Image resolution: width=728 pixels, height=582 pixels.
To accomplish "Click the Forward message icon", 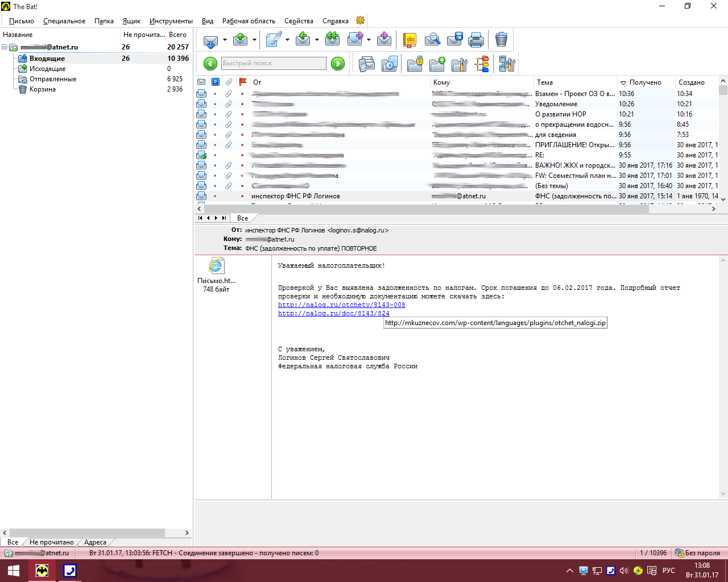I will pyautogui.click(x=355, y=40).
